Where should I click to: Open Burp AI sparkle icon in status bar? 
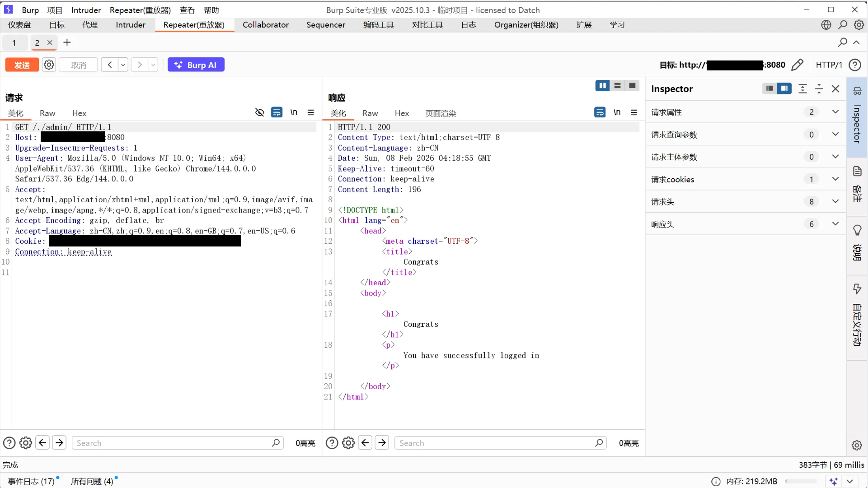tap(834, 482)
